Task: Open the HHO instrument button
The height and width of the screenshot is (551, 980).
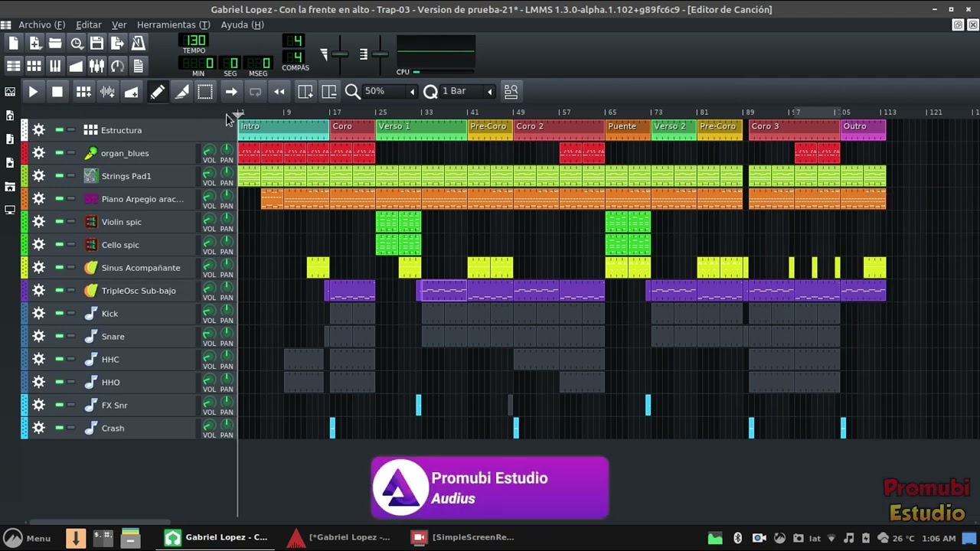Action: coord(139,383)
